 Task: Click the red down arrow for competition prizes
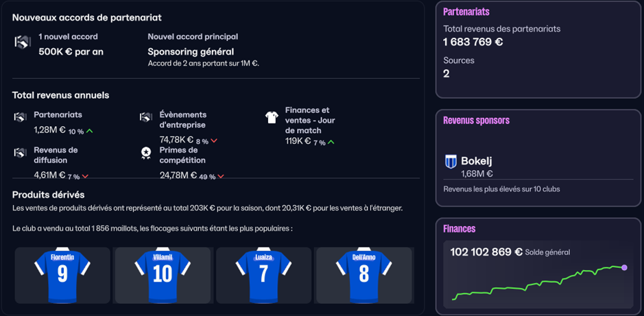coord(221,176)
